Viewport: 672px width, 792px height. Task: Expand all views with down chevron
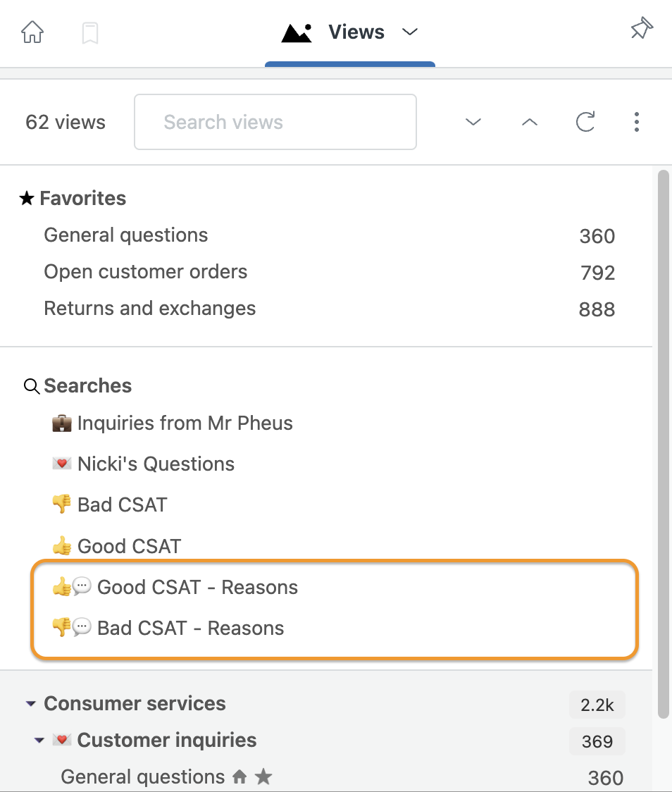coord(473,122)
